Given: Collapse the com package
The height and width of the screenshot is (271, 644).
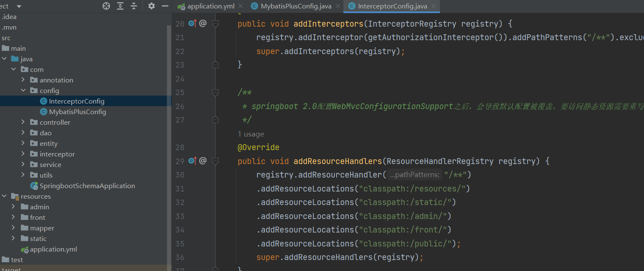Looking at the screenshot, I should tap(14, 69).
